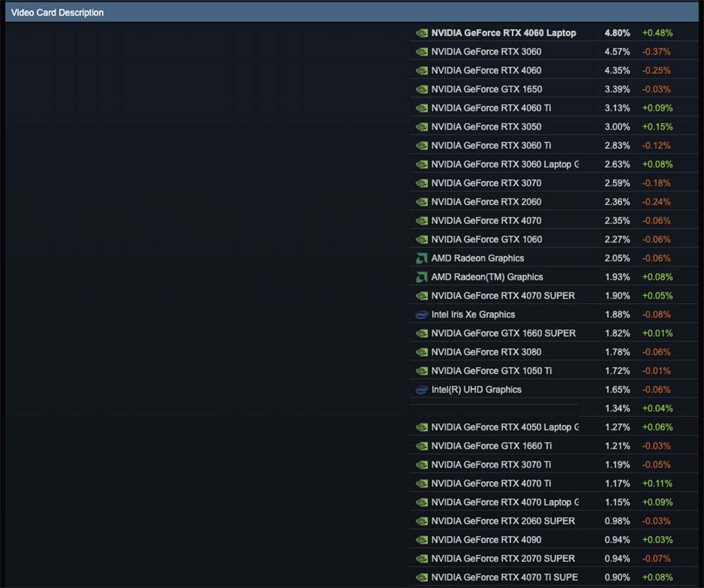Select the NVIDIA logo beside RTX 4070 SUPER
This screenshot has height=588, width=704.
pyautogui.click(x=422, y=296)
